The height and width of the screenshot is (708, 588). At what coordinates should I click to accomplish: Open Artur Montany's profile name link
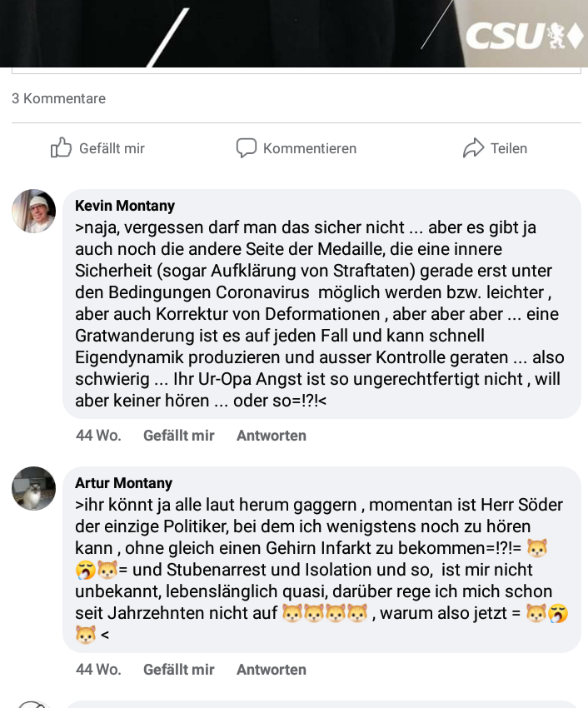click(x=123, y=483)
